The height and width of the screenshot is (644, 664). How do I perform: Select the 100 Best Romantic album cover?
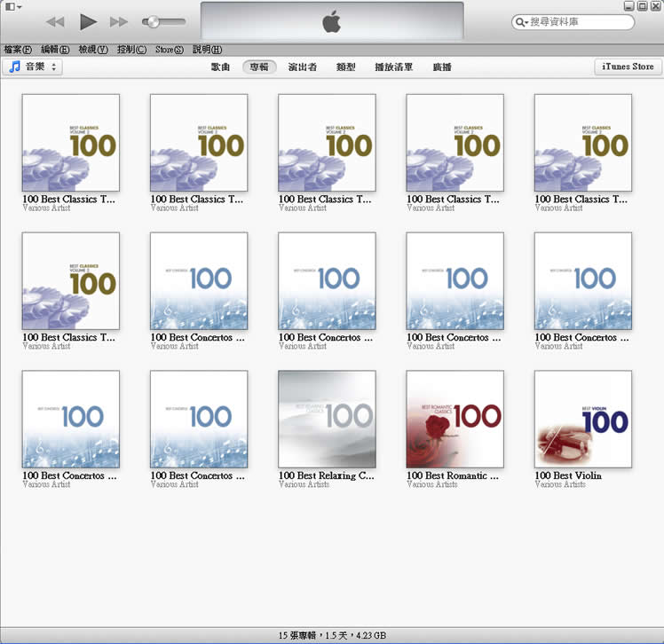tap(455, 420)
